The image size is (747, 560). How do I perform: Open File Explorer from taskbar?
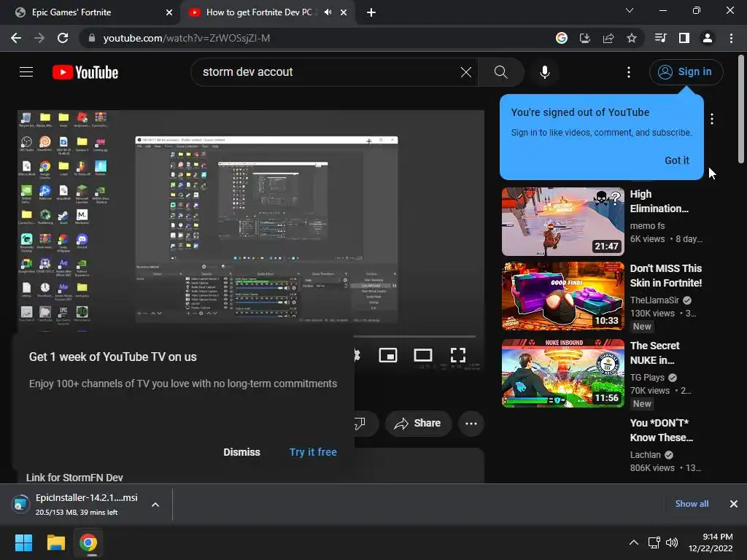55,542
